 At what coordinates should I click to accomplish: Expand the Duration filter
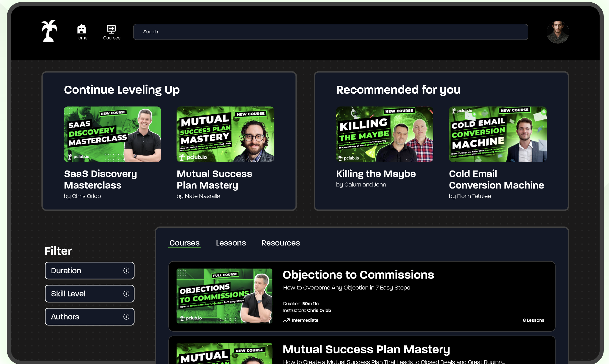(x=90, y=271)
